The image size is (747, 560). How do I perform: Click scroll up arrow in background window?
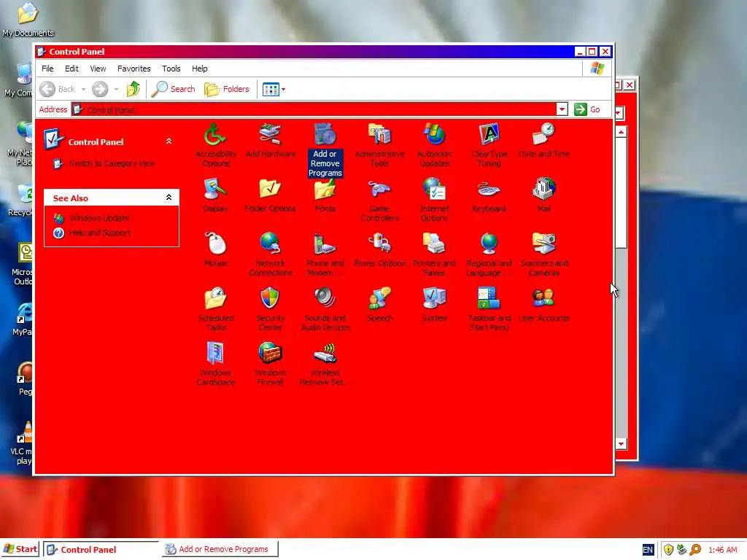tap(622, 132)
